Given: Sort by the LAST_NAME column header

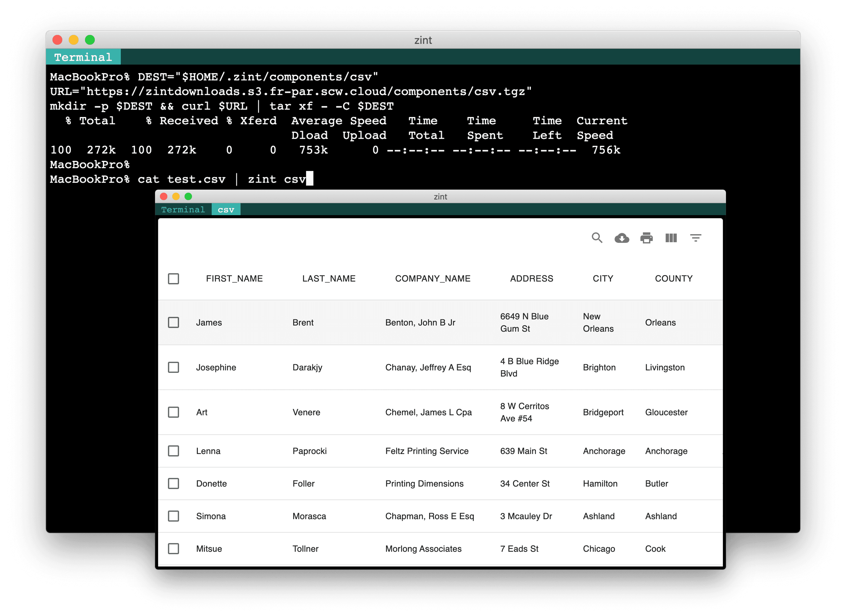Looking at the screenshot, I should pyautogui.click(x=329, y=279).
